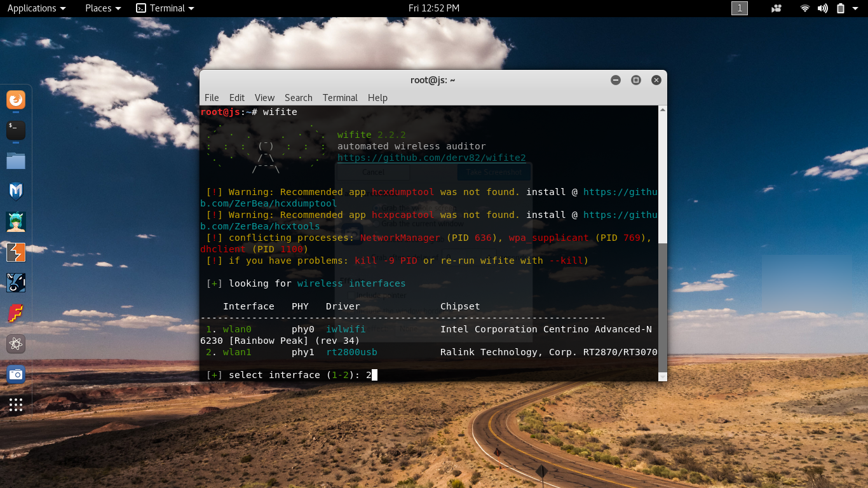Minimize the root@js terminal window

click(616, 80)
